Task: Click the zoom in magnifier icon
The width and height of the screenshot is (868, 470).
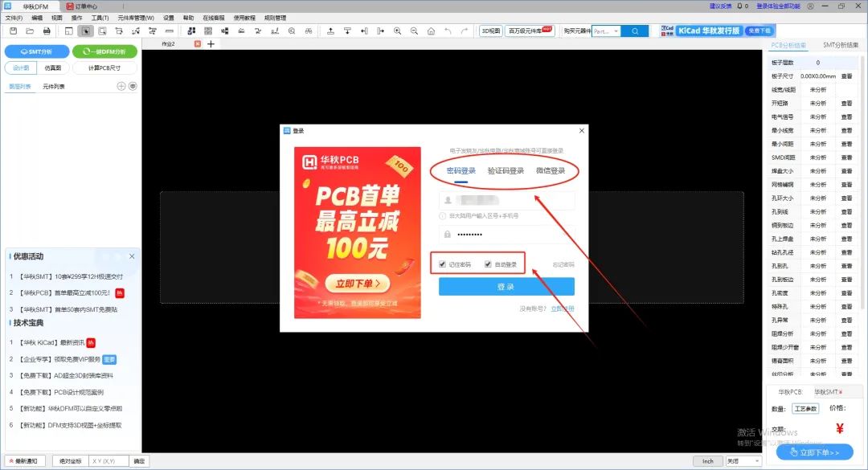Action: tap(398, 31)
